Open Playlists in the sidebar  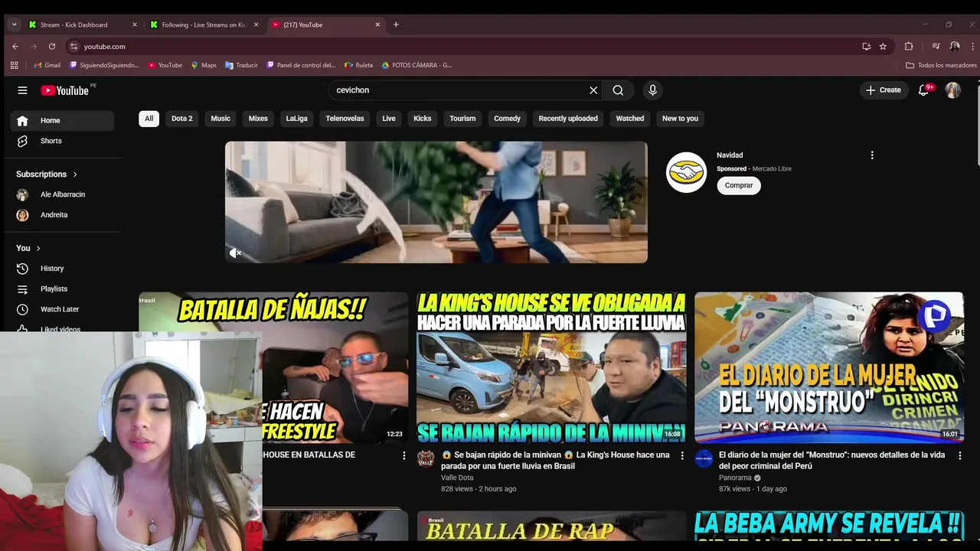(62, 289)
